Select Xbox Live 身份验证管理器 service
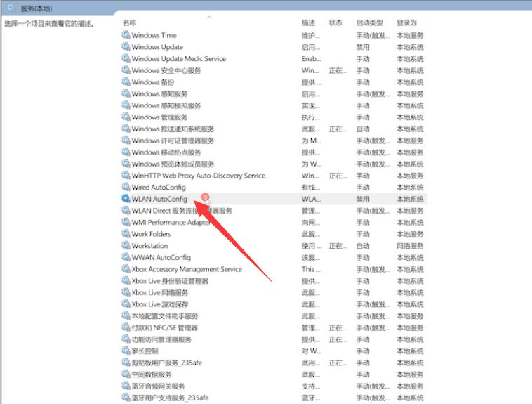Screen dimensions: 532x404 click(170, 280)
